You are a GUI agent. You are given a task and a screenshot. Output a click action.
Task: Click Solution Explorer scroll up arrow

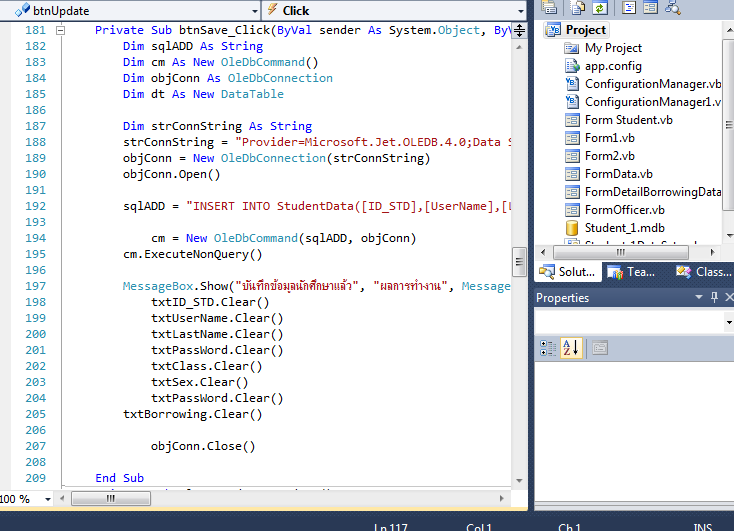[729, 30]
